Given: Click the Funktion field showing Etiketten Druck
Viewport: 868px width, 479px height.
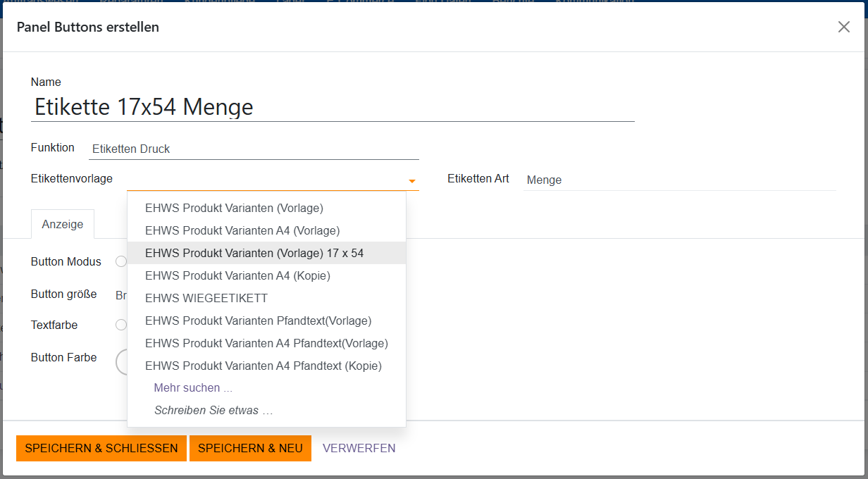Looking at the screenshot, I should [x=254, y=149].
